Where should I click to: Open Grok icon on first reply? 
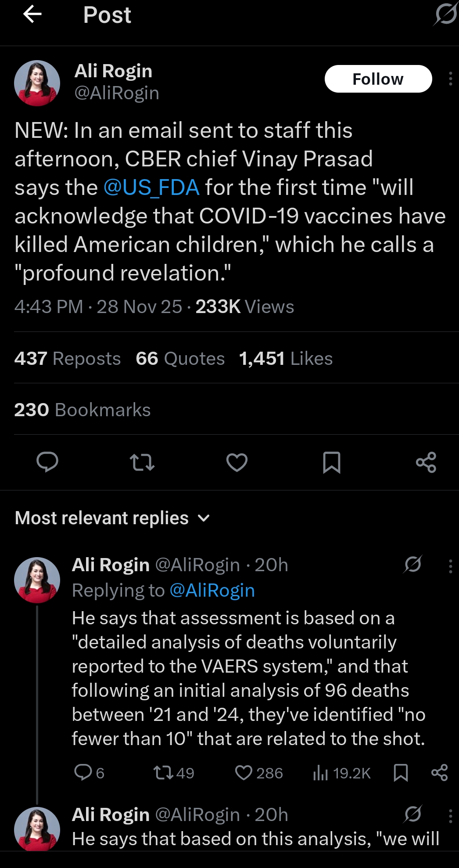point(413,565)
